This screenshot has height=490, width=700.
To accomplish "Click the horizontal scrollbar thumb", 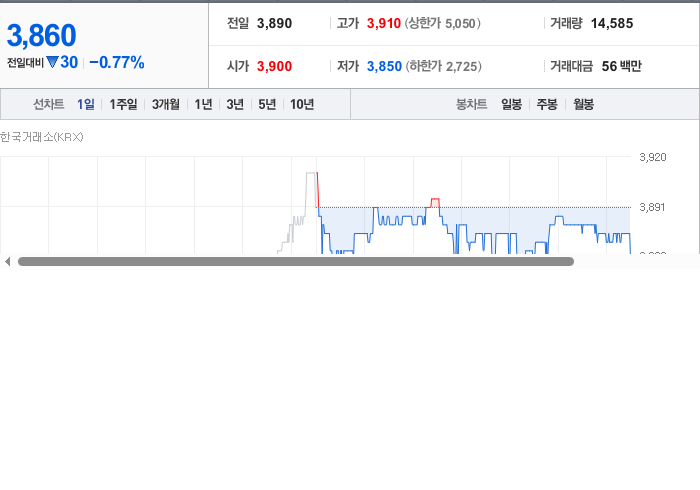I will pos(296,262).
